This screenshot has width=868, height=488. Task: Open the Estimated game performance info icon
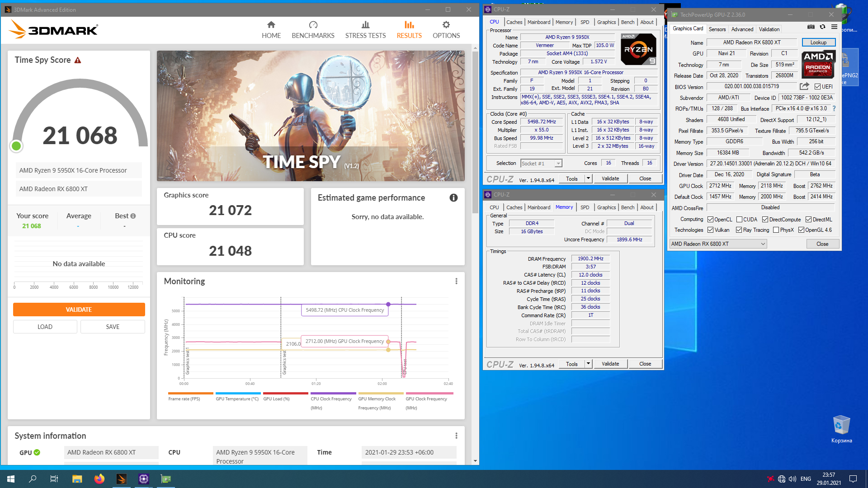coord(453,198)
